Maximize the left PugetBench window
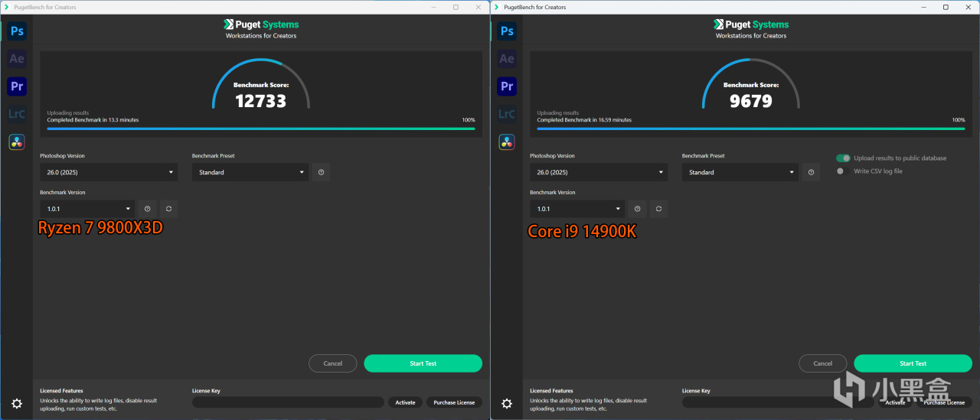This screenshot has height=420, width=980. 456,7
